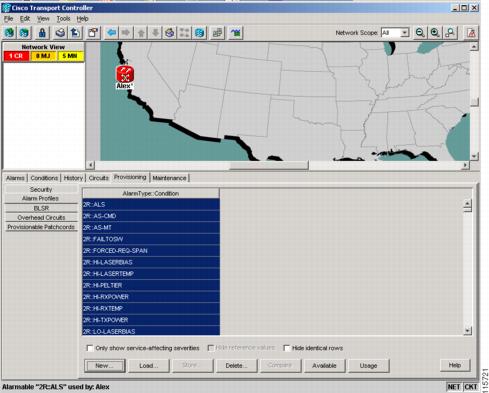Click the New... button
This screenshot has width=489, height=393.
[105, 366]
